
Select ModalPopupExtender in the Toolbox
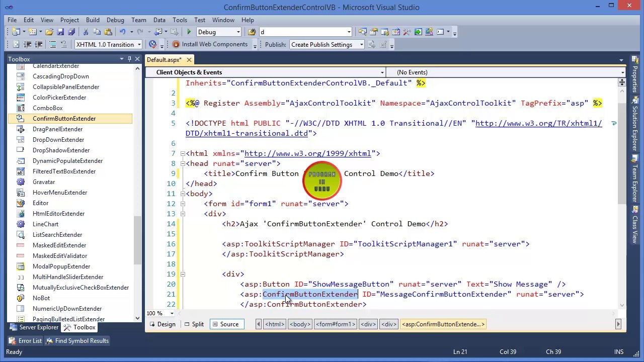(61, 266)
